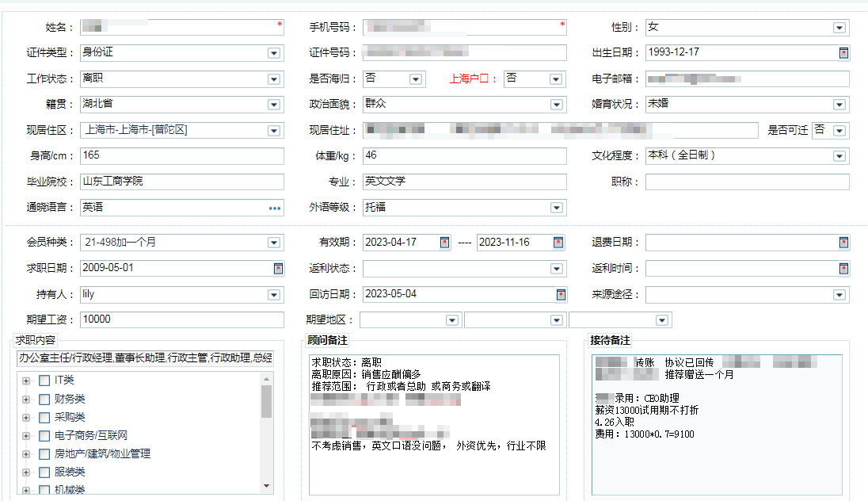Open calendar for 有效期 end date 2023-11-16
The height and width of the screenshot is (501, 868).
coord(558,243)
